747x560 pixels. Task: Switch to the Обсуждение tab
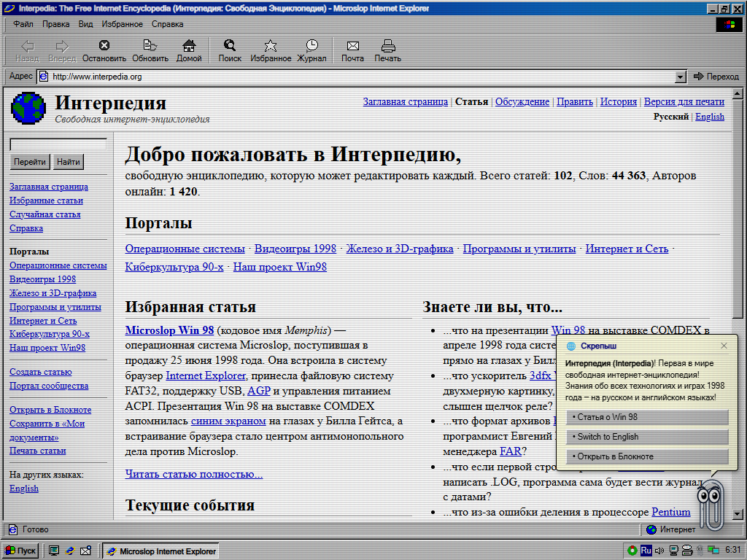(x=522, y=101)
